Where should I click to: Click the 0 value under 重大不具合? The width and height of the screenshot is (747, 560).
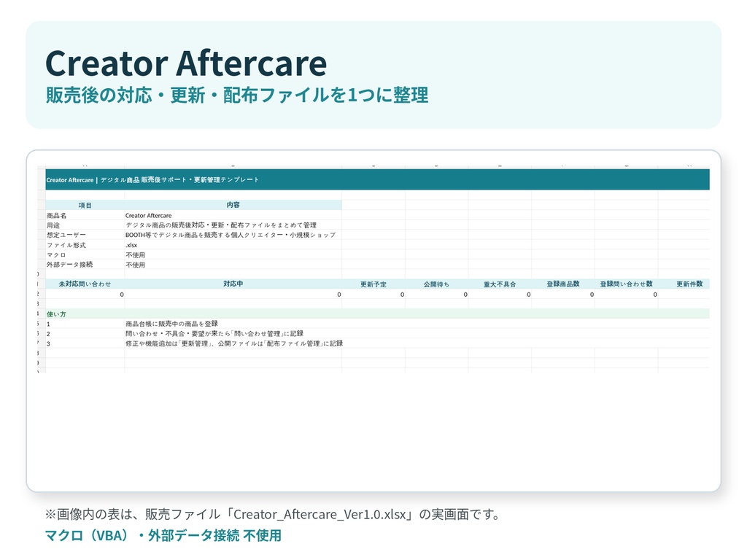pos(500,295)
